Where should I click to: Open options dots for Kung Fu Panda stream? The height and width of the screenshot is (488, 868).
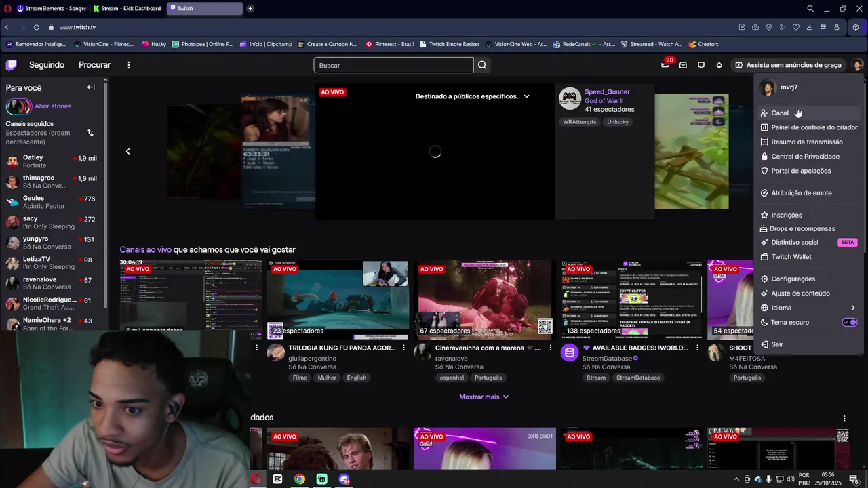[403, 348]
